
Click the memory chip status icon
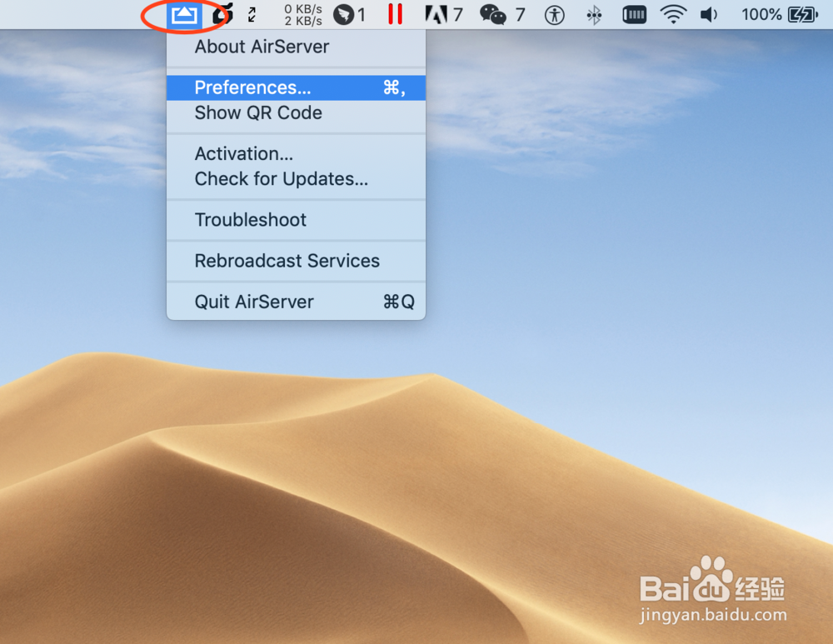tap(634, 14)
